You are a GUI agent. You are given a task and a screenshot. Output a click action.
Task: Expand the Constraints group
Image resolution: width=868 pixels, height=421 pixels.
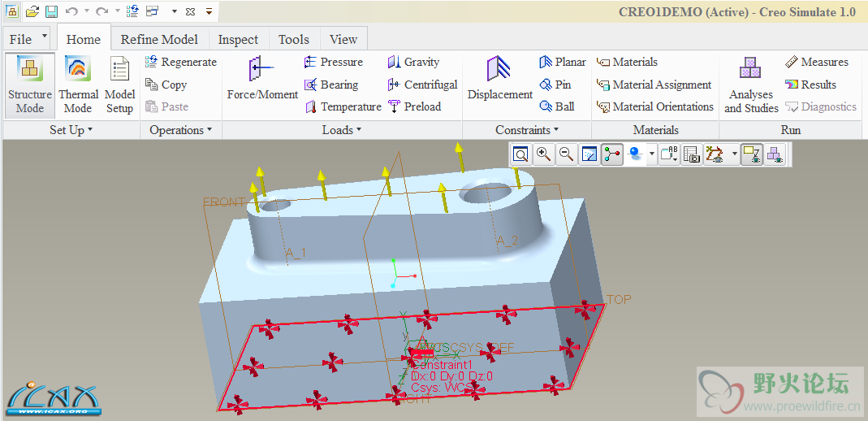[527, 130]
